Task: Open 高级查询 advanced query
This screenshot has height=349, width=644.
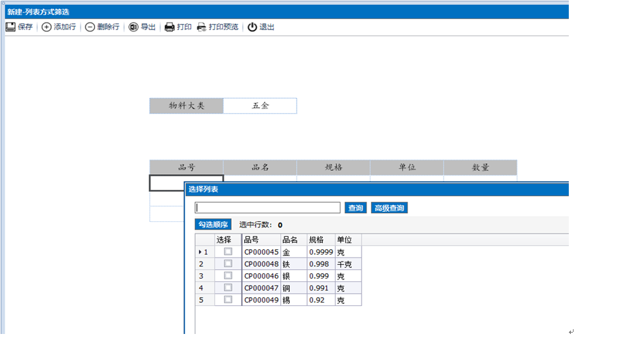Action: (x=389, y=208)
